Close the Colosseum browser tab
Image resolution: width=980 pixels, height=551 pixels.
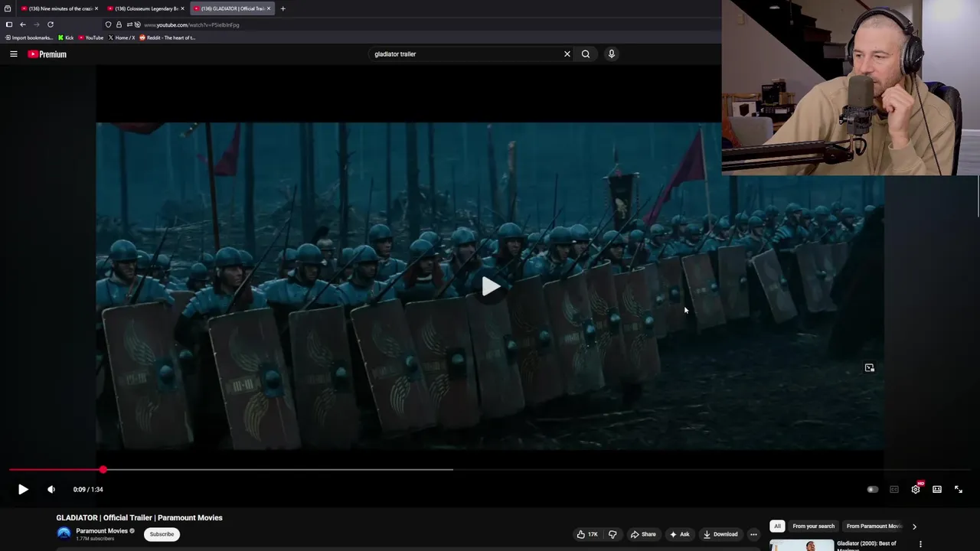click(x=182, y=8)
